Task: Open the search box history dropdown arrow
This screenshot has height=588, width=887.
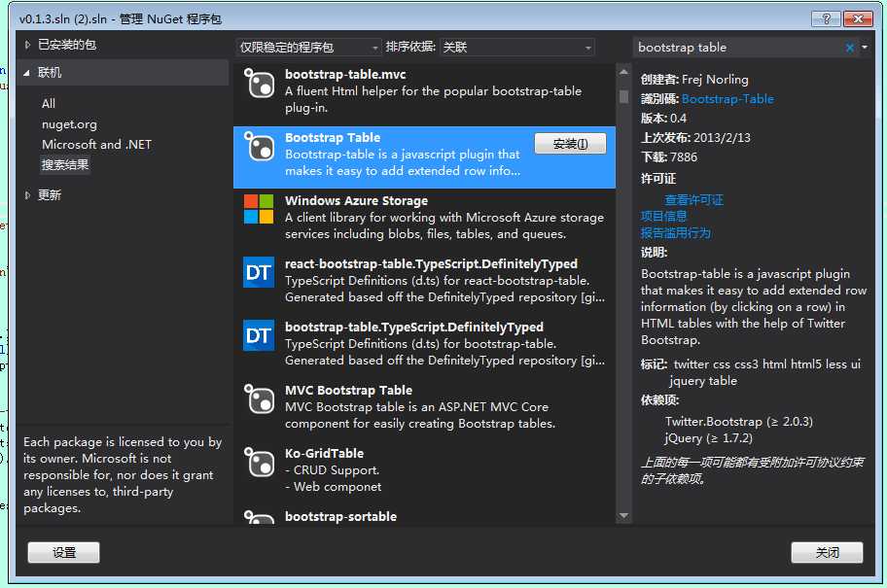Action: coord(865,48)
